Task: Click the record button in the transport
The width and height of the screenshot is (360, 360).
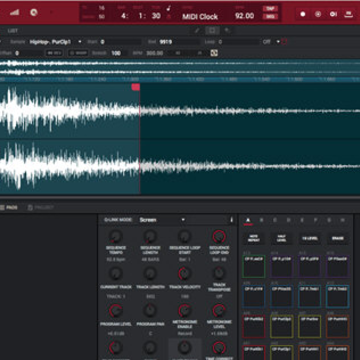Action: coord(303,14)
